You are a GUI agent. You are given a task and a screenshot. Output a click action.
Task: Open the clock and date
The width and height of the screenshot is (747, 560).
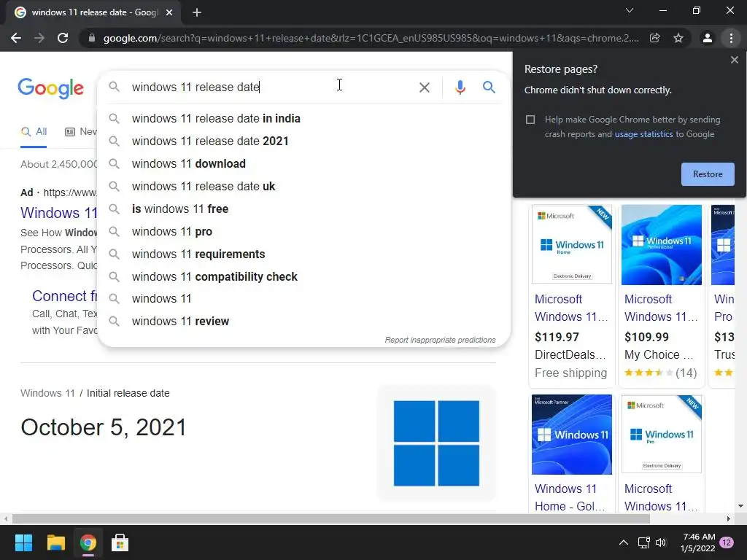point(698,542)
